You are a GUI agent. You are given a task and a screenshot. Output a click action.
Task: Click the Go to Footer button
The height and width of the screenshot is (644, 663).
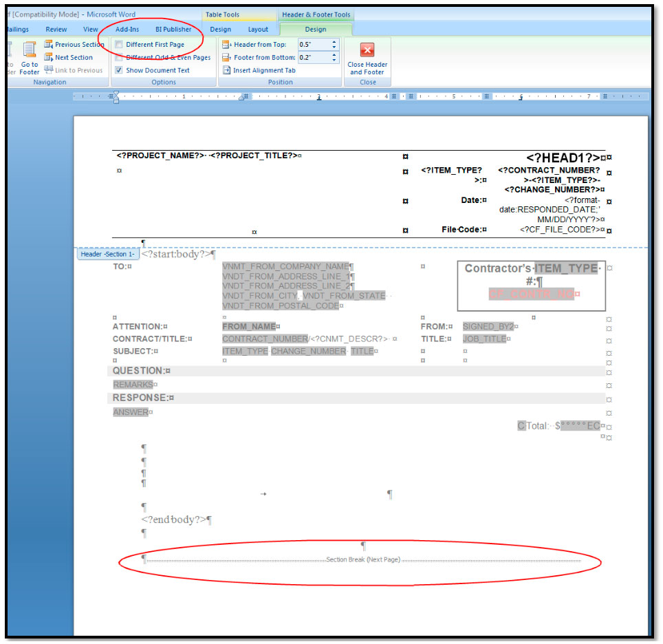tap(29, 58)
